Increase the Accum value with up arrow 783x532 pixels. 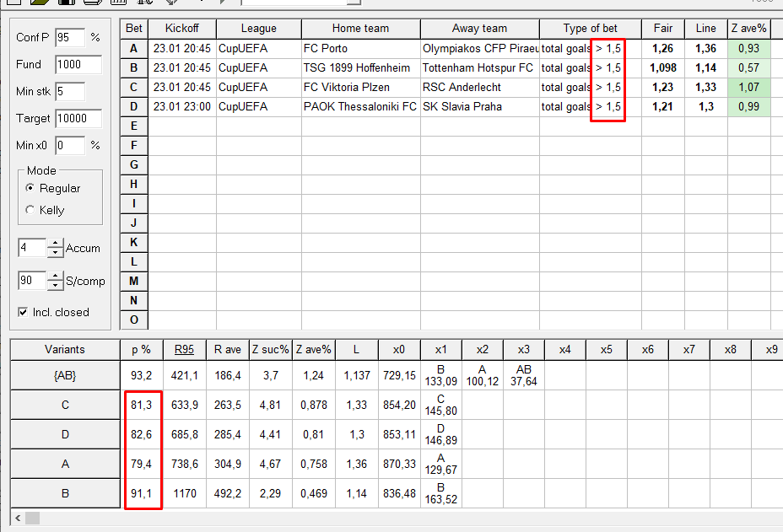(x=55, y=244)
